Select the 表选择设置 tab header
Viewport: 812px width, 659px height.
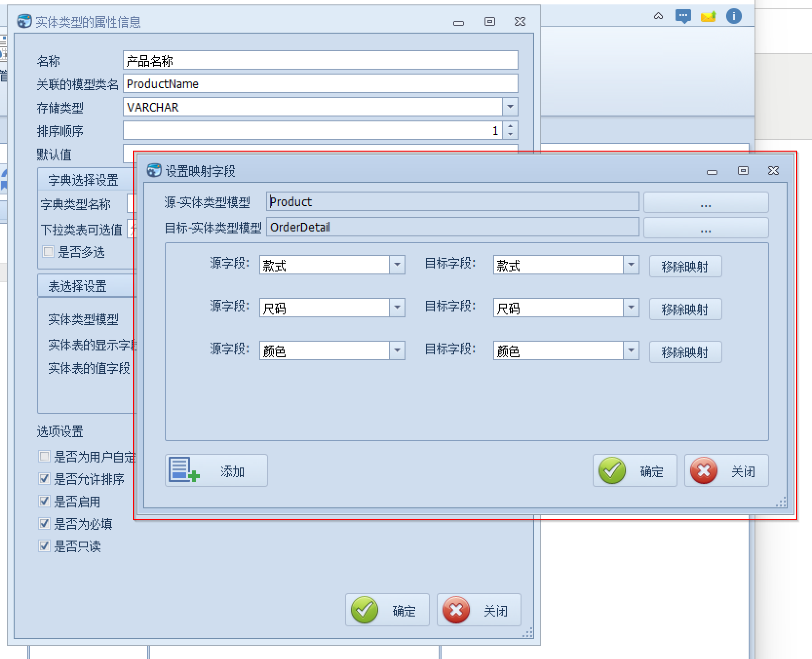tap(77, 286)
